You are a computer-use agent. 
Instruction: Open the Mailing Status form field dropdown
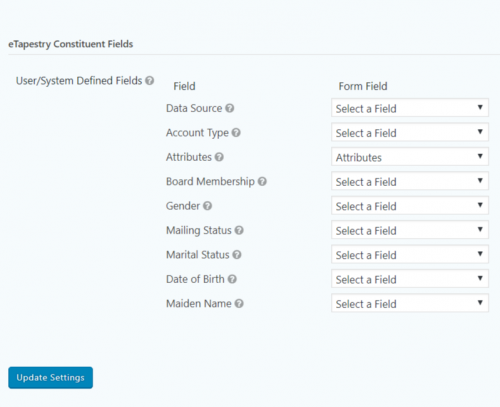[410, 230]
